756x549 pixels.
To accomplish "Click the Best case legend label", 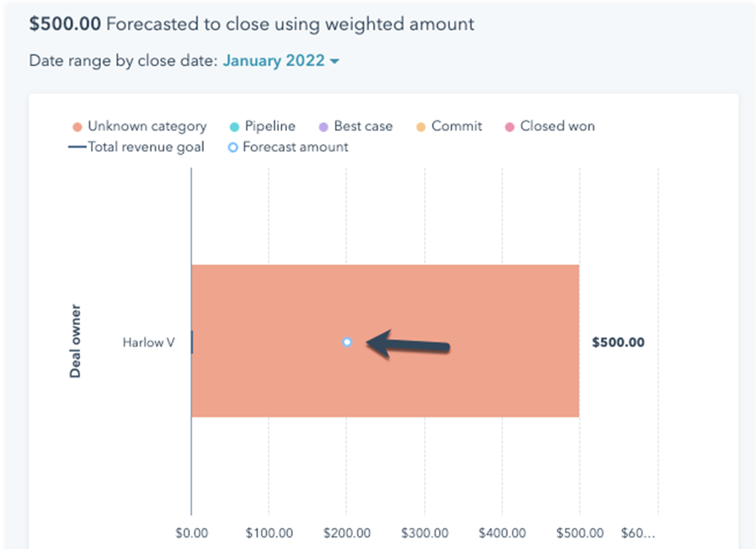I will pyautogui.click(x=363, y=126).
